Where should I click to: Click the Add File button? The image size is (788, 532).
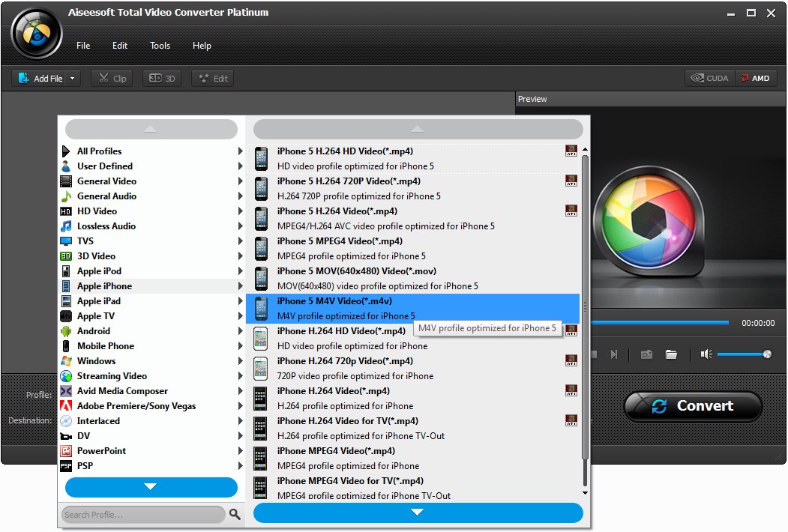point(40,79)
